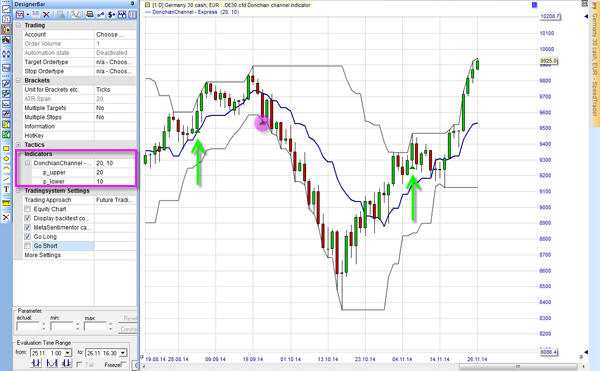Click the p_upper value field showing 20
600x371 pixels.
[x=115, y=172]
